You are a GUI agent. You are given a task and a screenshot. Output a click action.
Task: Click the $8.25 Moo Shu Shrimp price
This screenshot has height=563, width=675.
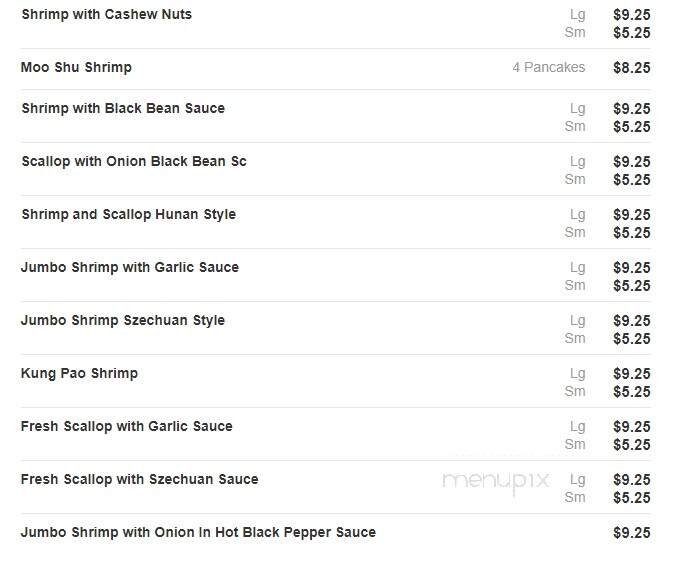631,68
